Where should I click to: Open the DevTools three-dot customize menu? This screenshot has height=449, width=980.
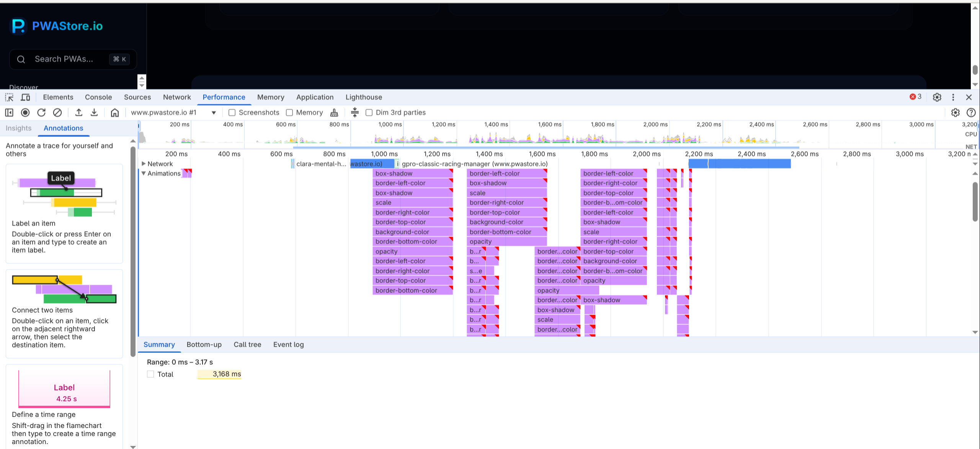953,97
